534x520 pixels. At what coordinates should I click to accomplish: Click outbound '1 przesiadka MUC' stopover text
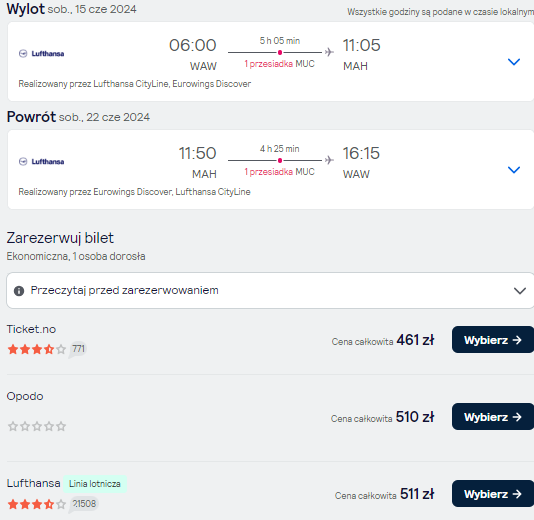click(279, 64)
